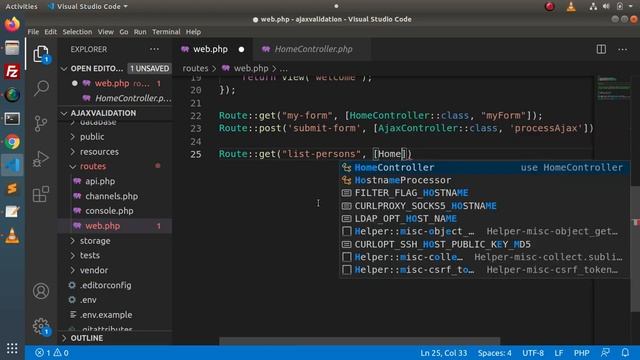Screen dimensions: 640x360
Task: Click the feedback icon in status bar
Action: pos(606,353)
